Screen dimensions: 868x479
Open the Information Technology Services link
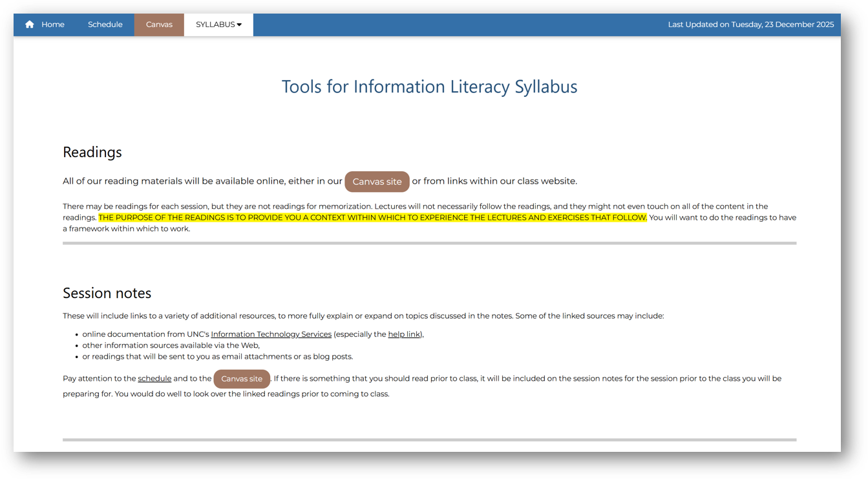[x=271, y=334]
